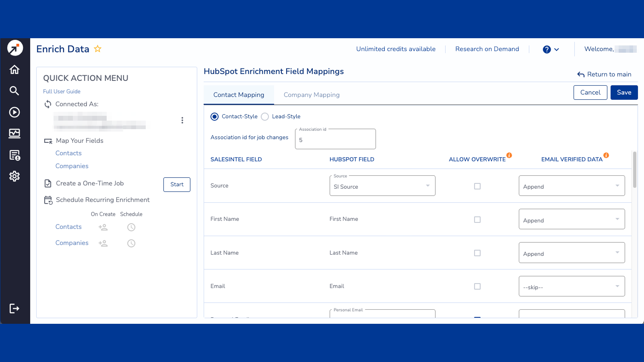Click the Schedule clock icon for Contacts
Image resolution: width=644 pixels, height=362 pixels.
tap(131, 227)
